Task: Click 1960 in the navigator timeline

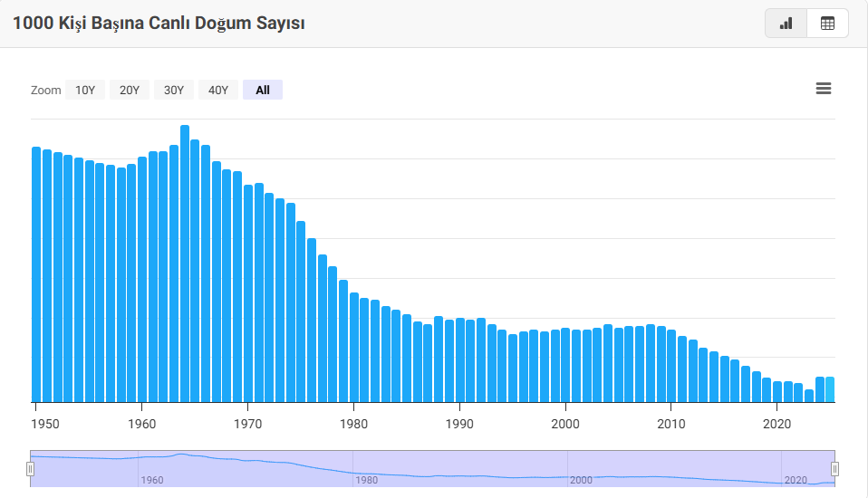Action: (x=151, y=480)
